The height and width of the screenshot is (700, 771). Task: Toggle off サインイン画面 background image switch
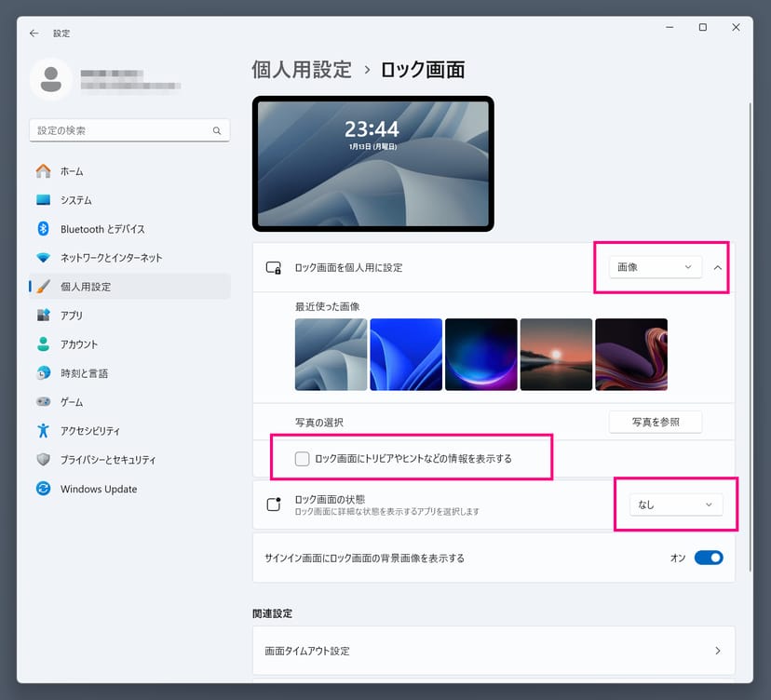(x=709, y=558)
